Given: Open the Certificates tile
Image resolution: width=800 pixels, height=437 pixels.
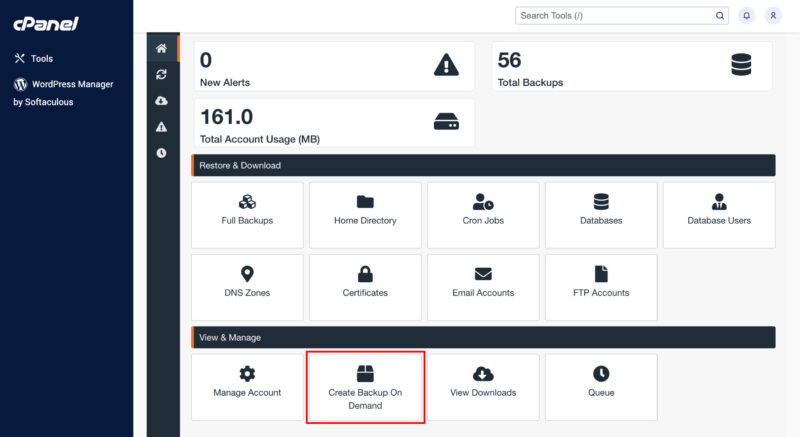Looking at the screenshot, I should (365, 288).
